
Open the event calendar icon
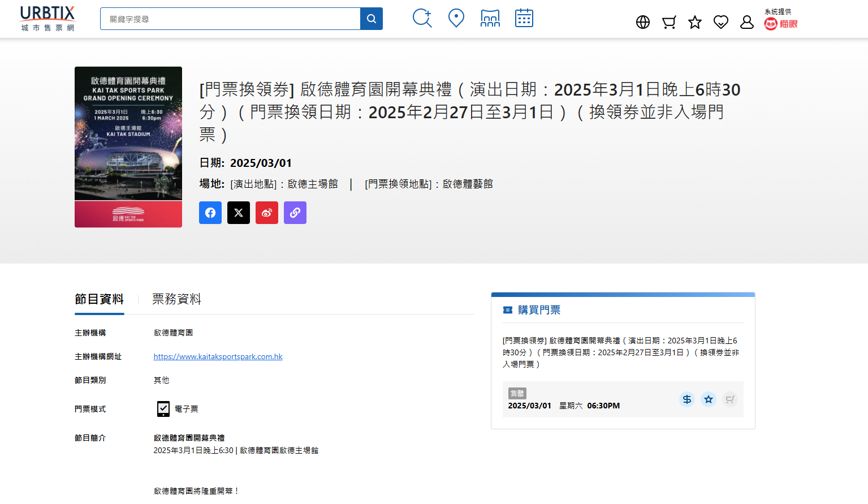click(524, 18)
